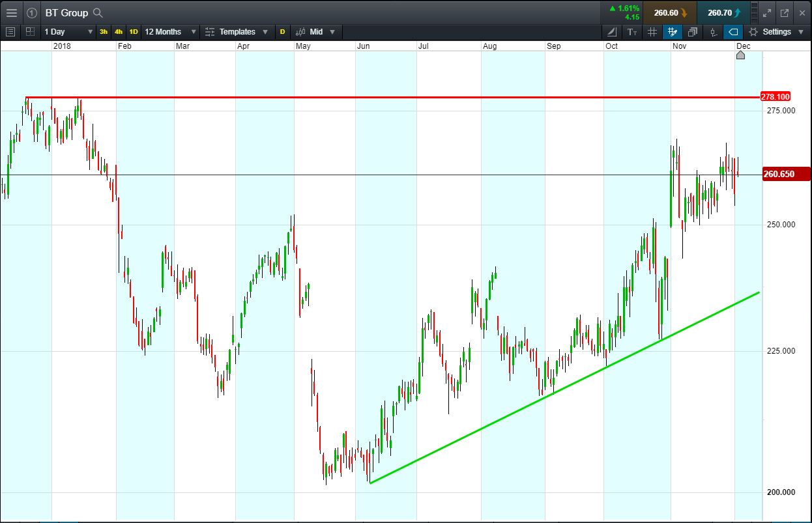Image resolution: width=812 pixels, height=523 pixels.
Task: Select the green rising trend line
Action: coord(564,388)
